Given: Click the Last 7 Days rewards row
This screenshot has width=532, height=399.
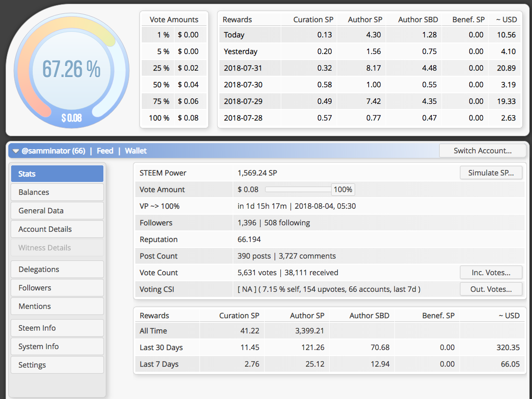Looking at the screenshot, I should point(329,364).
